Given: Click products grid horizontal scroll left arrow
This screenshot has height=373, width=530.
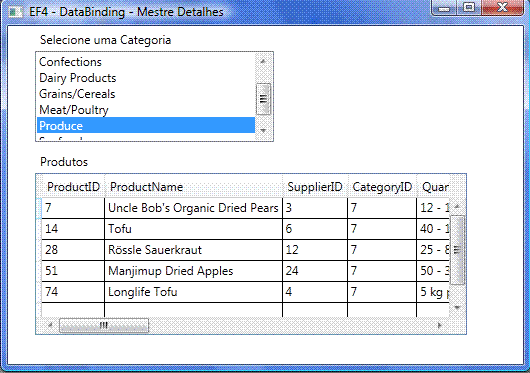Looking at the screenshot, I should 50,325.
